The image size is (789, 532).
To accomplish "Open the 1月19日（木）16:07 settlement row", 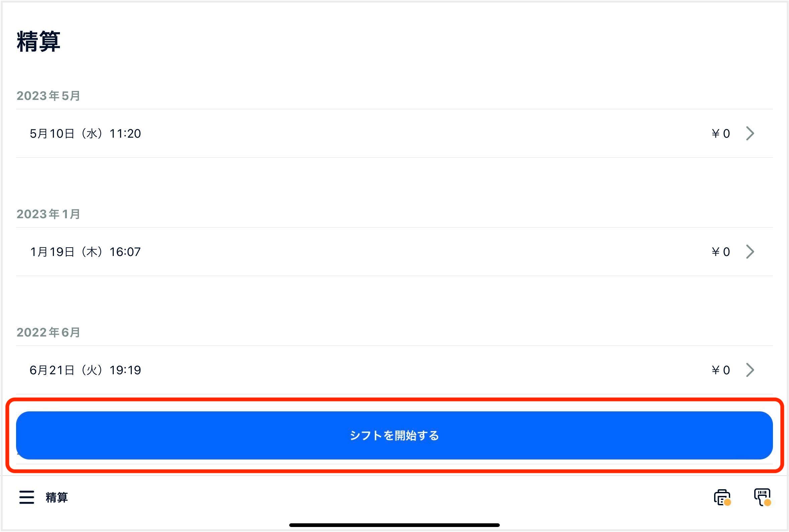I will 394,252.
